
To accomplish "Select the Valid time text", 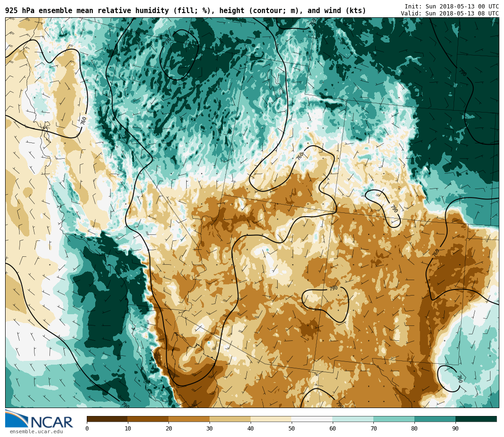I will pos(449,14).
